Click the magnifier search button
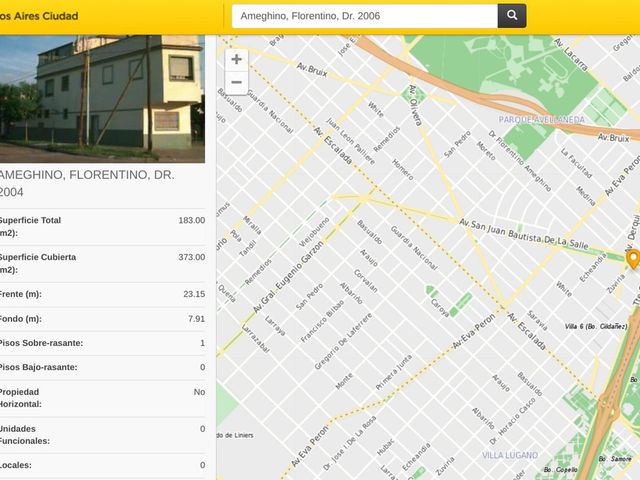Image resolution: width=640 pixels, height=480 pixels. pyautogui.click(x=512, y=16)
